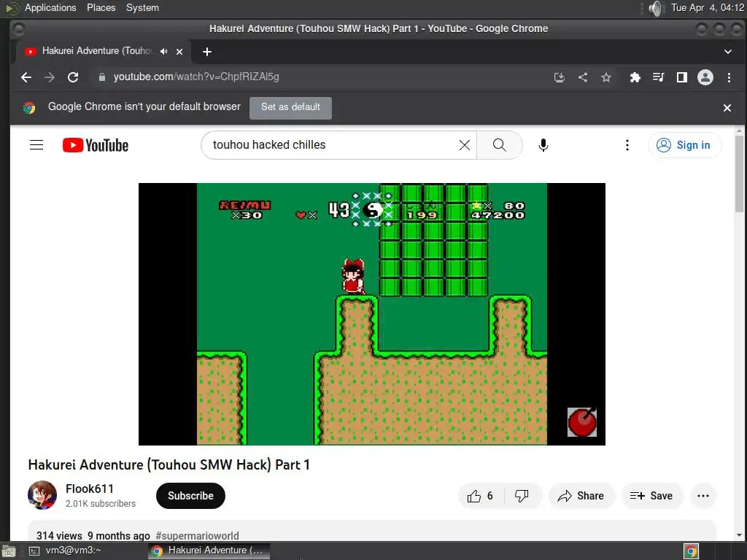747x560 pixels.
Task: Click the volume speaker in top panel
Action: [657, 8]
